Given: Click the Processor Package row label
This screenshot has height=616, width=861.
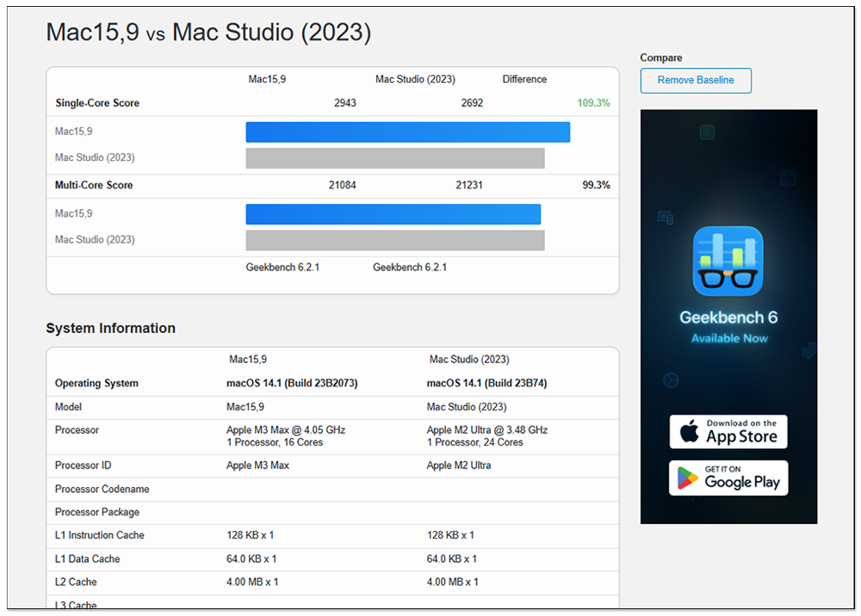Looking at the screenshot, I should (97, 512).
